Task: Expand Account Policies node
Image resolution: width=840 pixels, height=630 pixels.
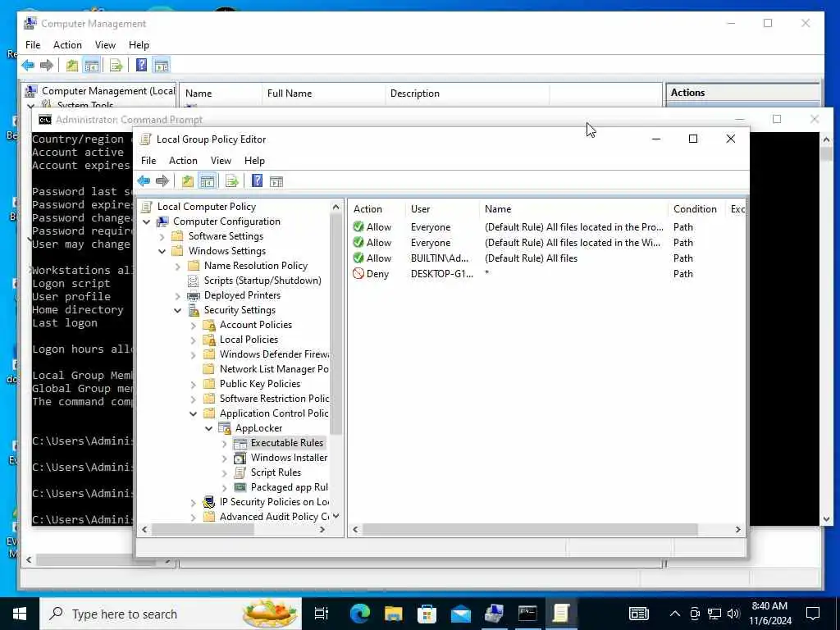Action: point(193,325)
